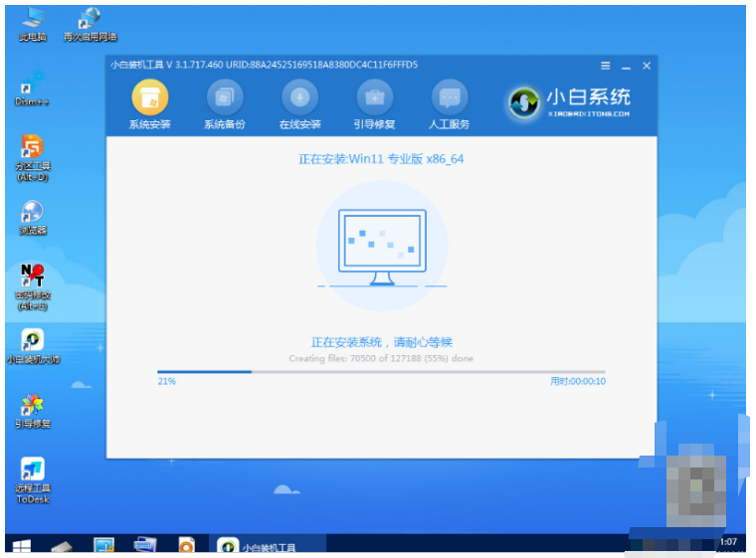Launch Dism++ desktop shortcut
Screen dimensions: 756x558
pos(32,90)
